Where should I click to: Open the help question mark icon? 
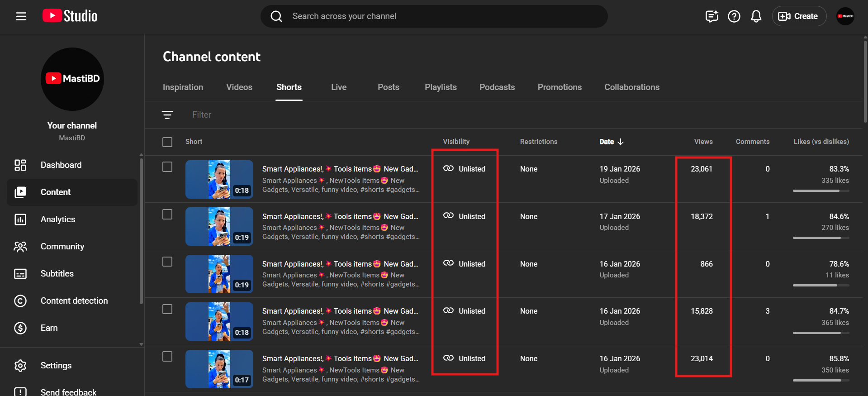click(734, 16)
